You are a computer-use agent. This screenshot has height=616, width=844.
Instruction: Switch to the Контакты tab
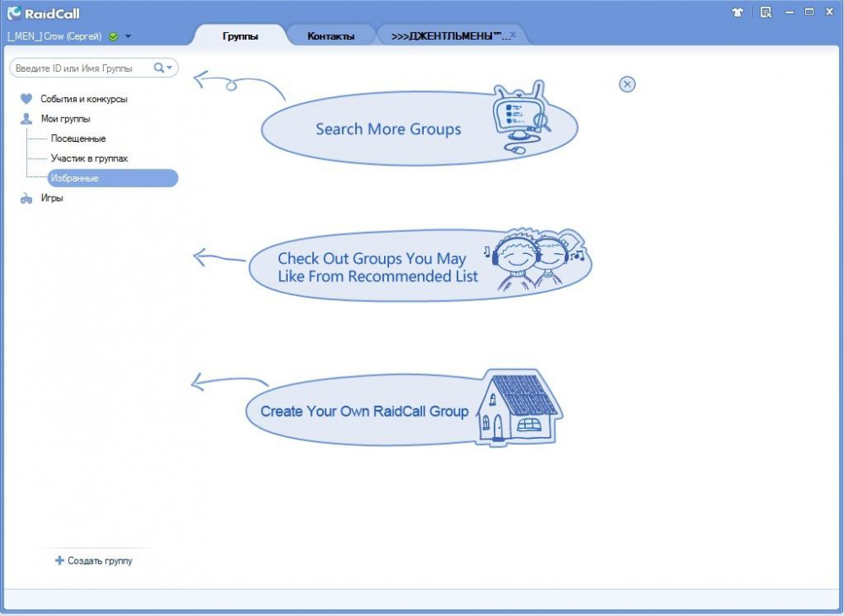point(331,36)
